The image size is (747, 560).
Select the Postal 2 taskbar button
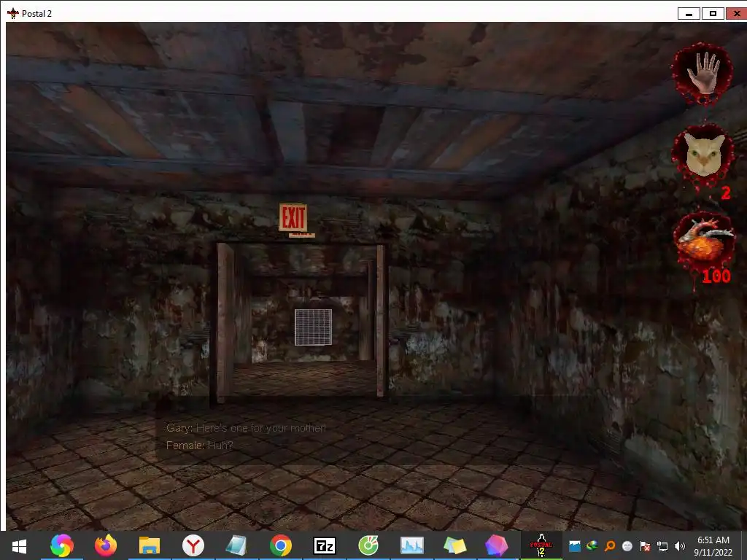click(x=541, y=545)
